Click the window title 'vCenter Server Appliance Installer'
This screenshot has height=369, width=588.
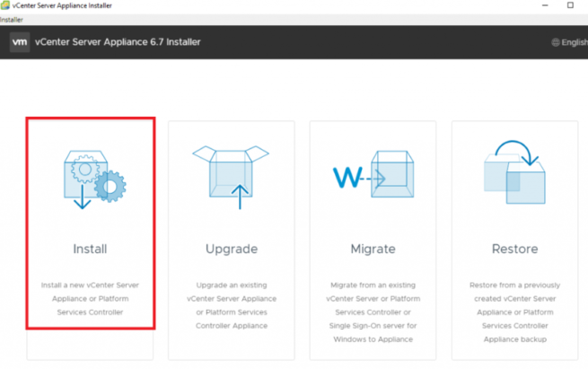[62, 5]
